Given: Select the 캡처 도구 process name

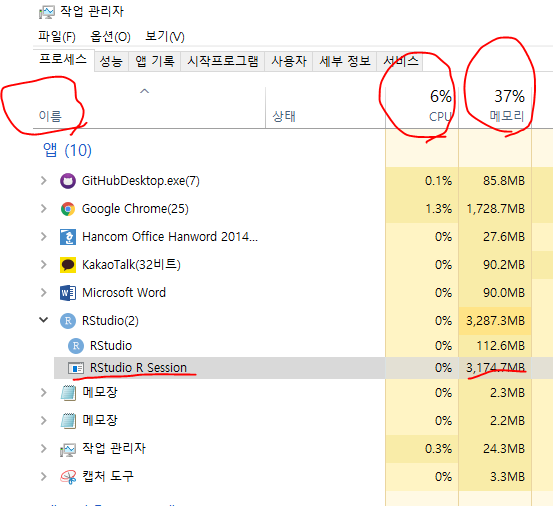Looking at the screenshot, I should (x=108, y=477).
